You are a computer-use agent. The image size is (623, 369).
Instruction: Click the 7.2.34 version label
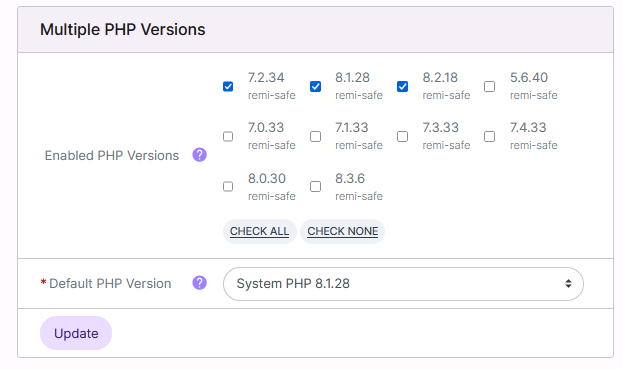266,77
